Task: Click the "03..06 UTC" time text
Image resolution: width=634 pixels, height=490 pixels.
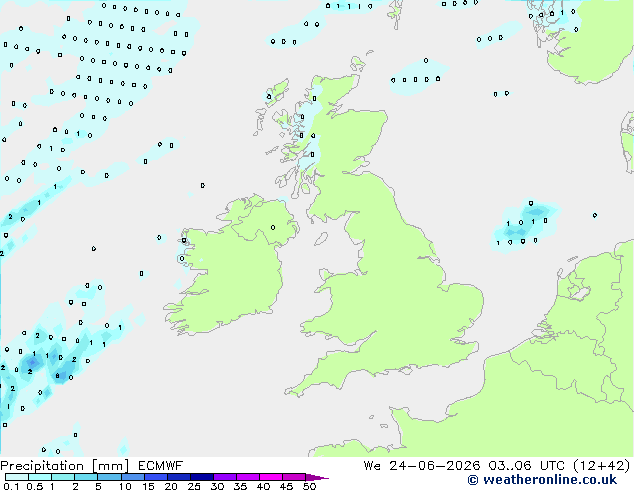Action: coord(526,466)
